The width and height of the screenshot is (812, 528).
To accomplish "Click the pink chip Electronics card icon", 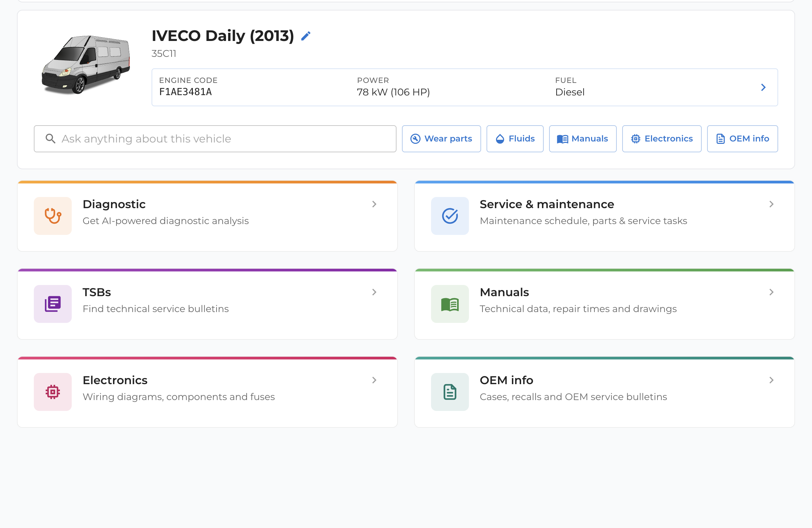I will pyautogui.click(x=53, y=392).
